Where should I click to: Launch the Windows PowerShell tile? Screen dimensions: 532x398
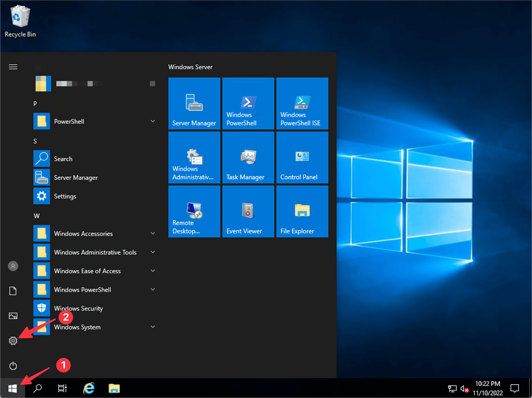click(248, 103)
